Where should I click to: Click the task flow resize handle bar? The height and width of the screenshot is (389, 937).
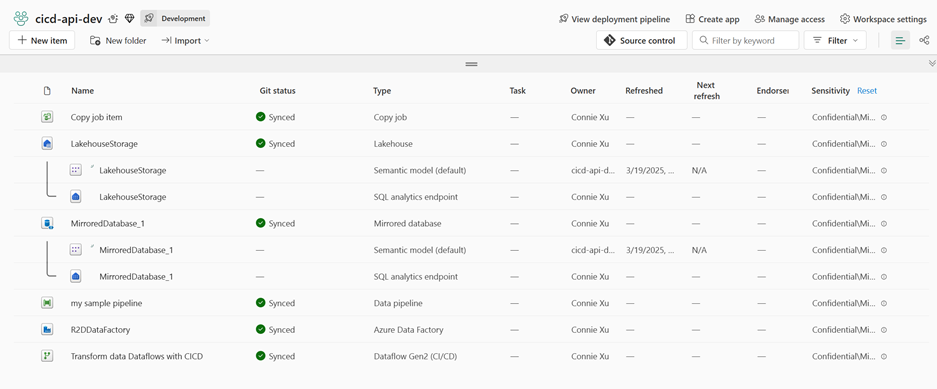(x=471, y=63)
